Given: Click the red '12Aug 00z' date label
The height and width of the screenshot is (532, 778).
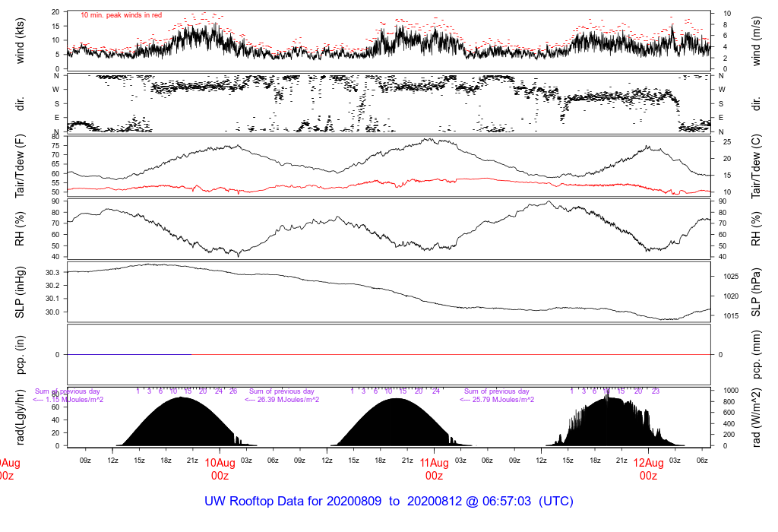Looking at the screenshot, I should (x=649, y=469).
